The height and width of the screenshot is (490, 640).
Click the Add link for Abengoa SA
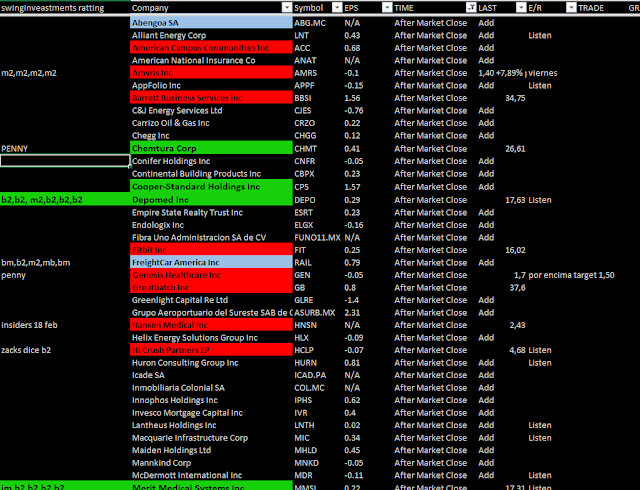486,23
